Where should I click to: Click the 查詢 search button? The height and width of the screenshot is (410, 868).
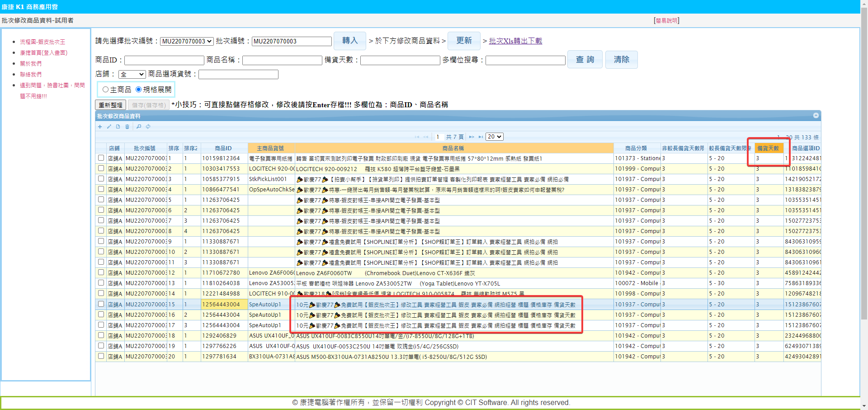[585, 59]
